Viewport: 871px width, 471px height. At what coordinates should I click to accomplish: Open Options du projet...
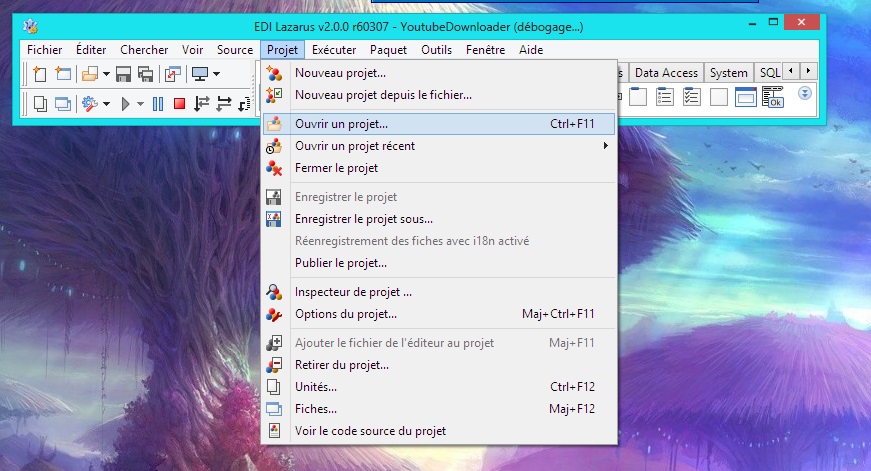[439, 314]
